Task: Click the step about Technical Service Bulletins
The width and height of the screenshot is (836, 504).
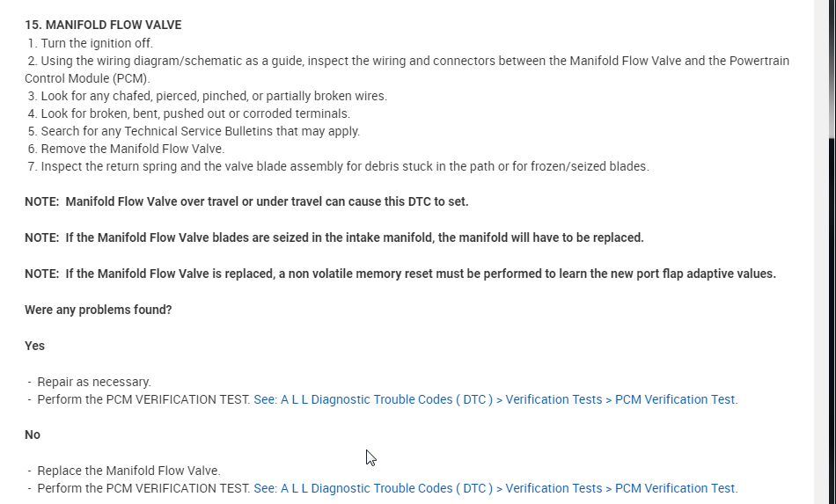Action: pyautogui.click(x=200, y=131)
